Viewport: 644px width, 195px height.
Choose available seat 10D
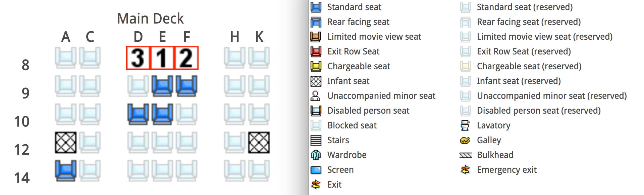click(138, 114)
